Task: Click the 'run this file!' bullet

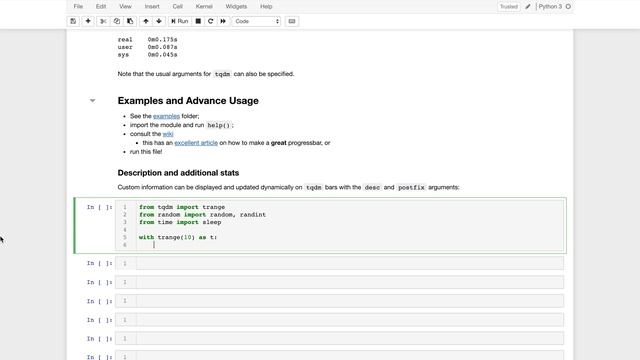Action: (146, 151)
